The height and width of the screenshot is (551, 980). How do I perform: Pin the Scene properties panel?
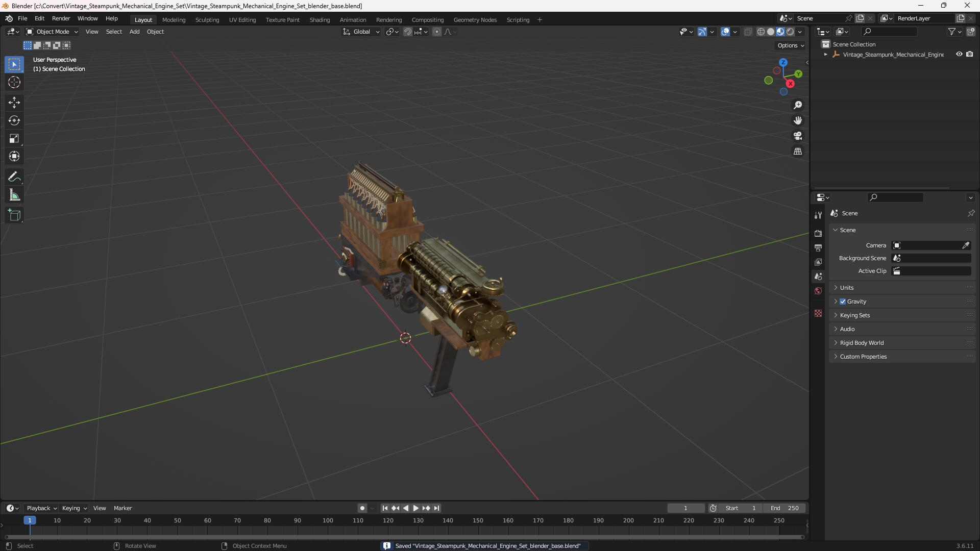[x=971, y=213]
